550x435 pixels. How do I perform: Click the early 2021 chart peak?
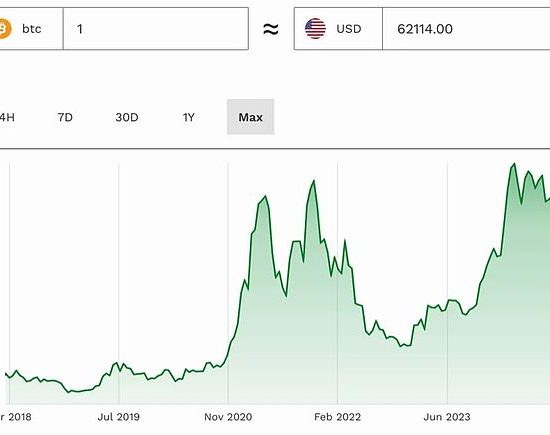click(x=265, y=196)
